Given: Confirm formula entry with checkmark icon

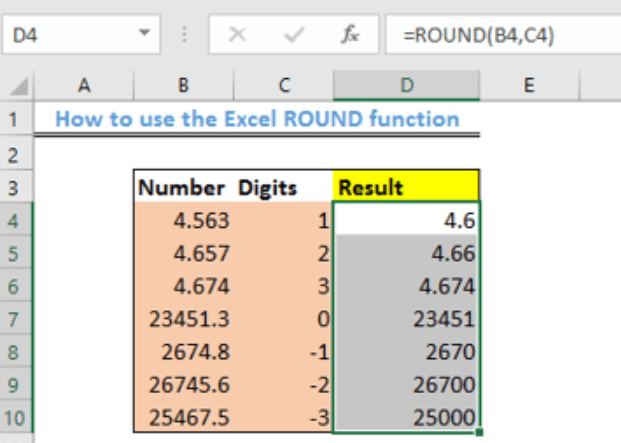Looking at the screenshot, I should [x=294, y=35].
